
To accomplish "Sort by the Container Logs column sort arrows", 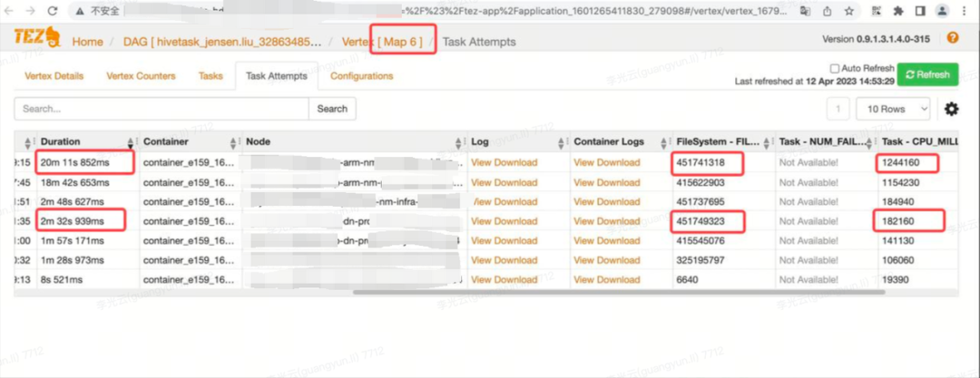I will (x=663, y=142).
